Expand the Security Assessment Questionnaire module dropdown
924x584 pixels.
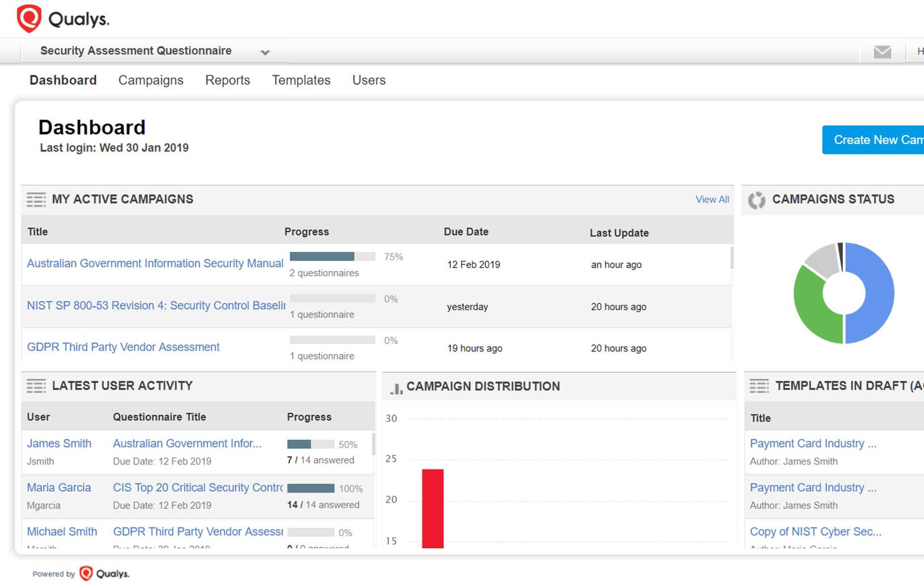coord(264,52)
